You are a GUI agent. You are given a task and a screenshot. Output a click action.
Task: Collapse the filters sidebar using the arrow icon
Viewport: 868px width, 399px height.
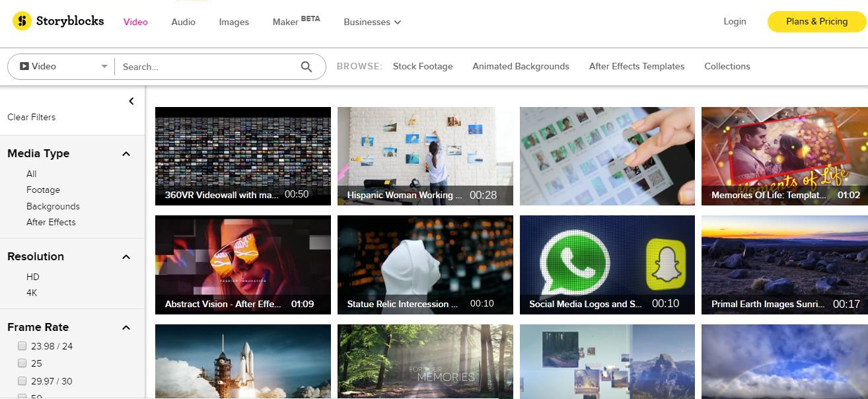click(131, 101)
